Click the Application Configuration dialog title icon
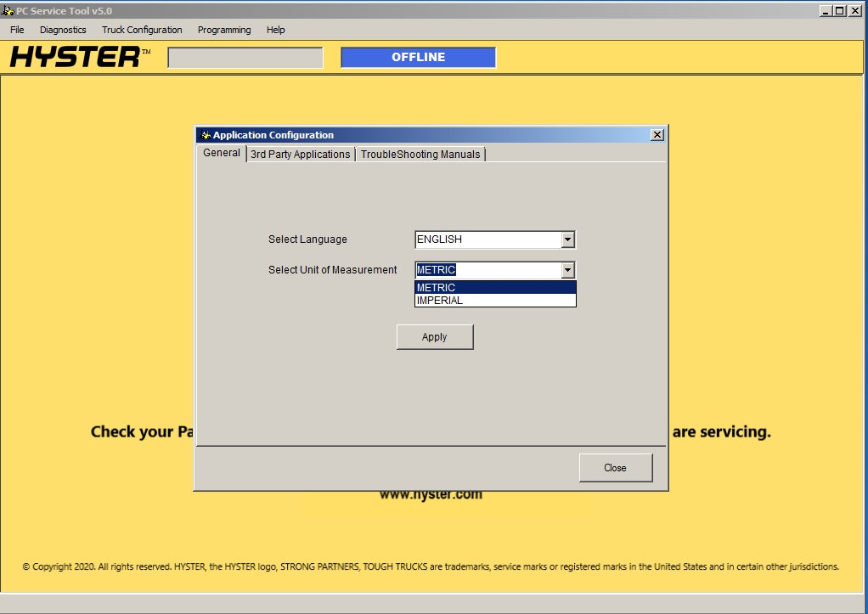The image size is (868, 614). pos(205,135)
